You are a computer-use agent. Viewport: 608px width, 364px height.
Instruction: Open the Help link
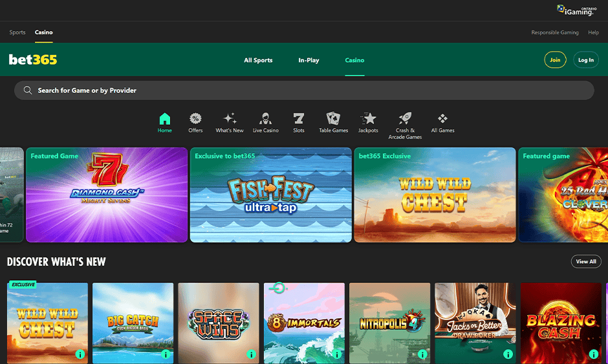point(593,32)
